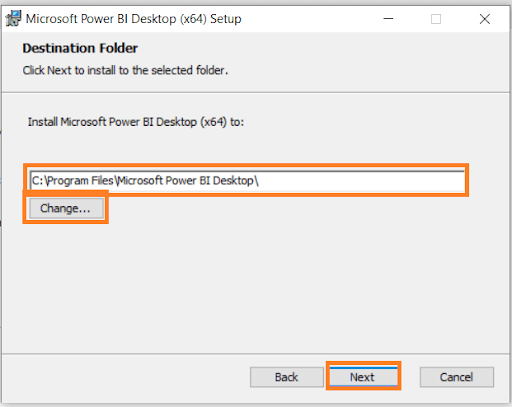
Task: Click 'Click Next to install' instruction text
Action: click(125, 70)
